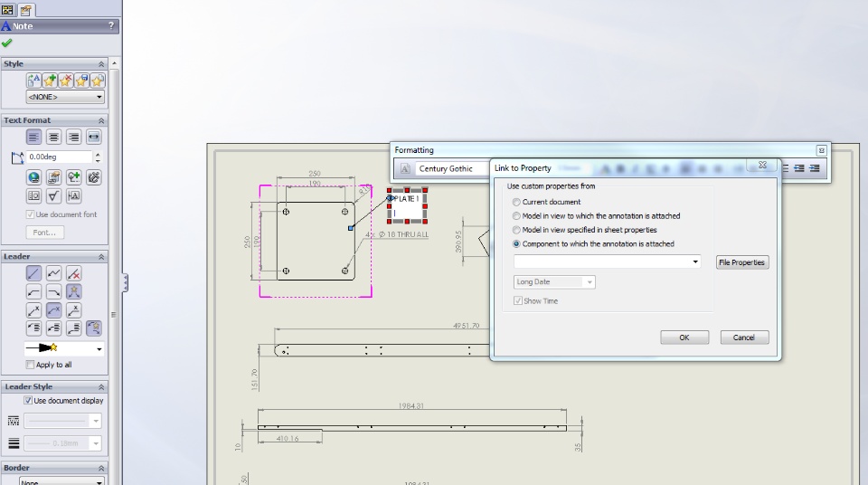Select Model in view annotation attached

(x=516, y=216)
